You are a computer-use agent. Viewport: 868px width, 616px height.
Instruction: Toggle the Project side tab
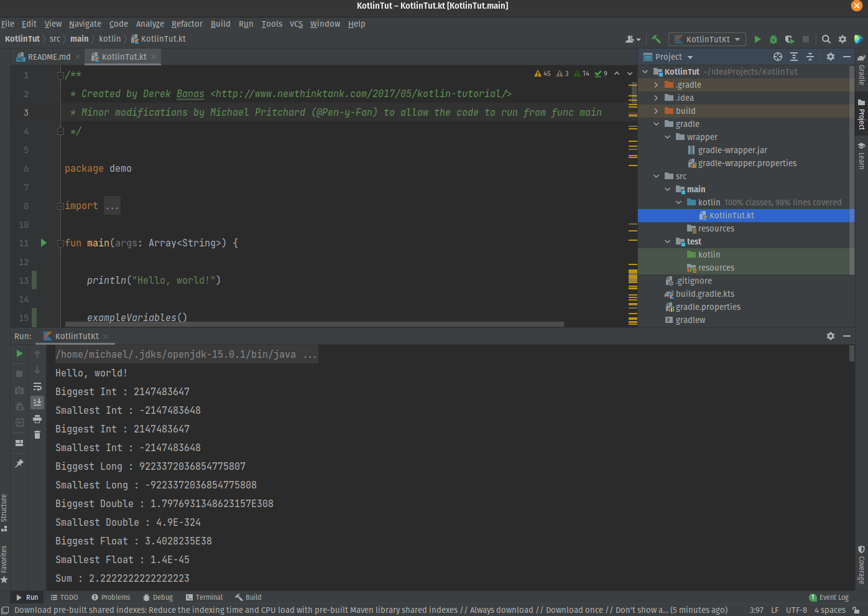pyautogui.click(x=861, y=114)
